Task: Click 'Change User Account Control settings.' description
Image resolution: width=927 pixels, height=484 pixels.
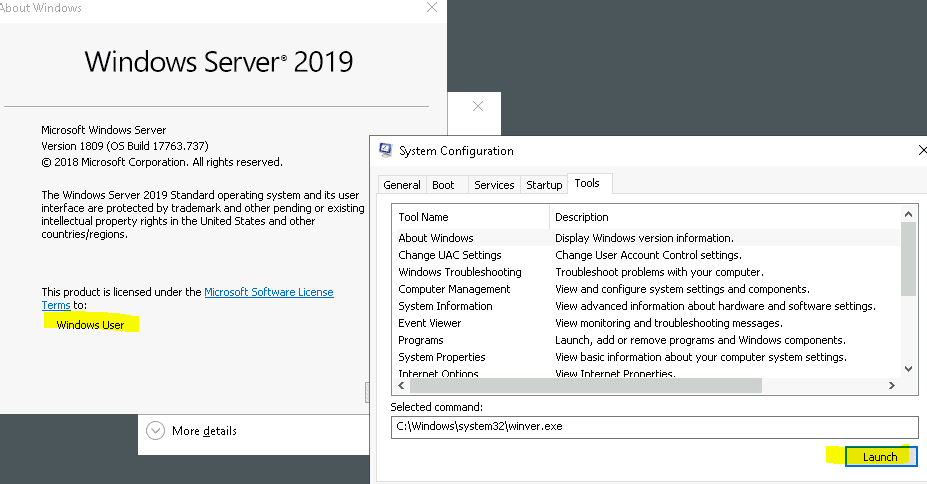Action: (x=648, y=255)
